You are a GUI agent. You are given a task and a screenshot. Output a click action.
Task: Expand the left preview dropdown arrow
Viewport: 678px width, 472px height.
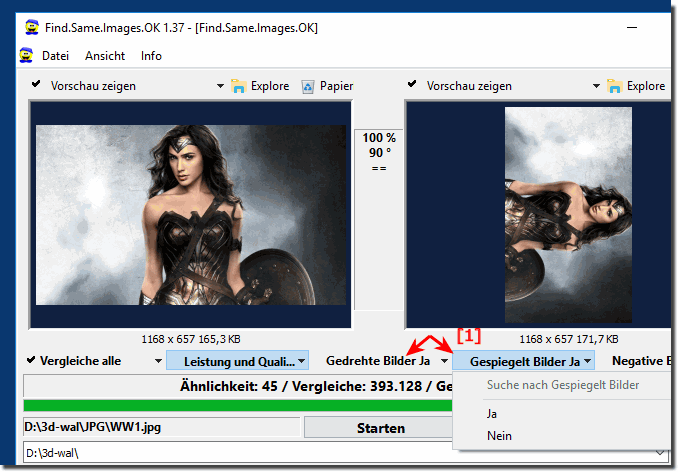(x=220, y=86)
